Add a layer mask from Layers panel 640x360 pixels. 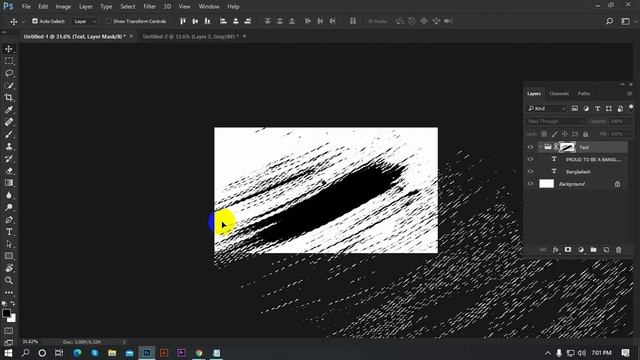point(568,250)
